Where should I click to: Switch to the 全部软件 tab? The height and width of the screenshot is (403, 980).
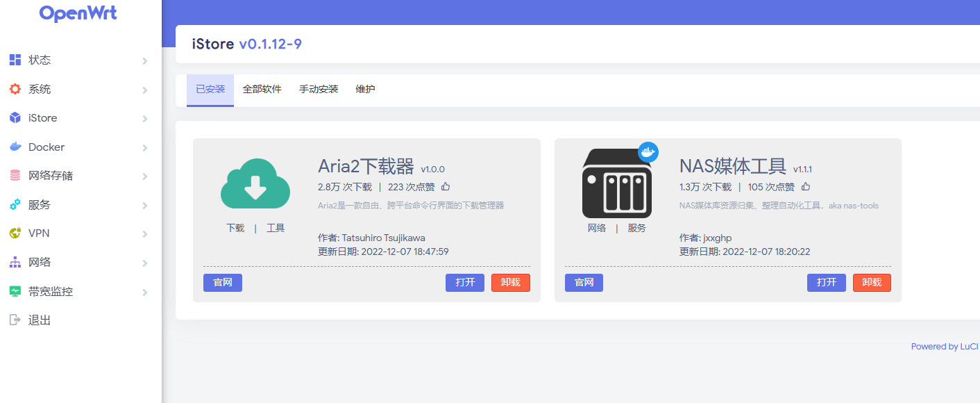click(262, 90)
